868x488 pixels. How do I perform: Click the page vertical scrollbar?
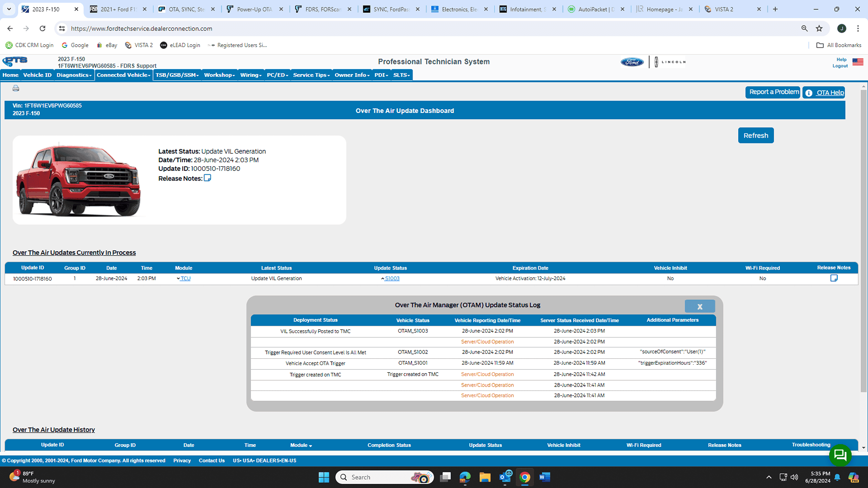click(863, 238)
